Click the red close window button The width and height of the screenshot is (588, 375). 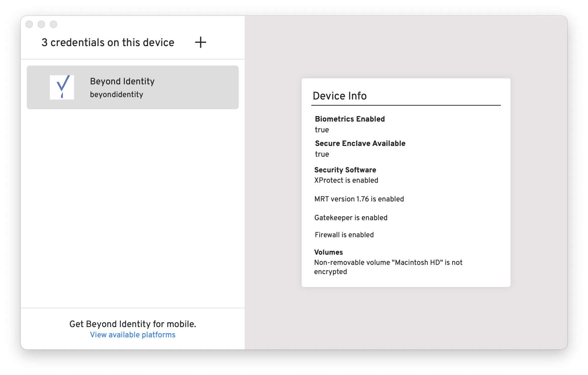pos(29,24)
